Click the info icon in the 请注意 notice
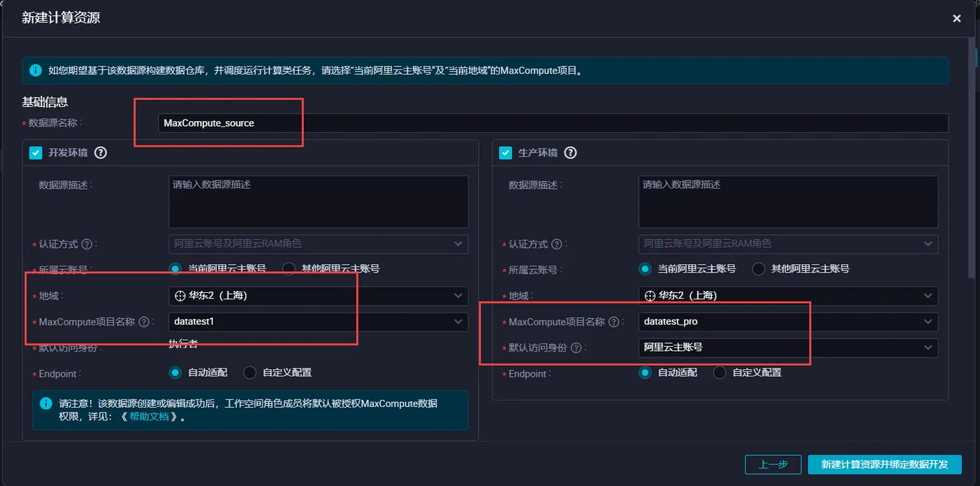 point(45,403)
